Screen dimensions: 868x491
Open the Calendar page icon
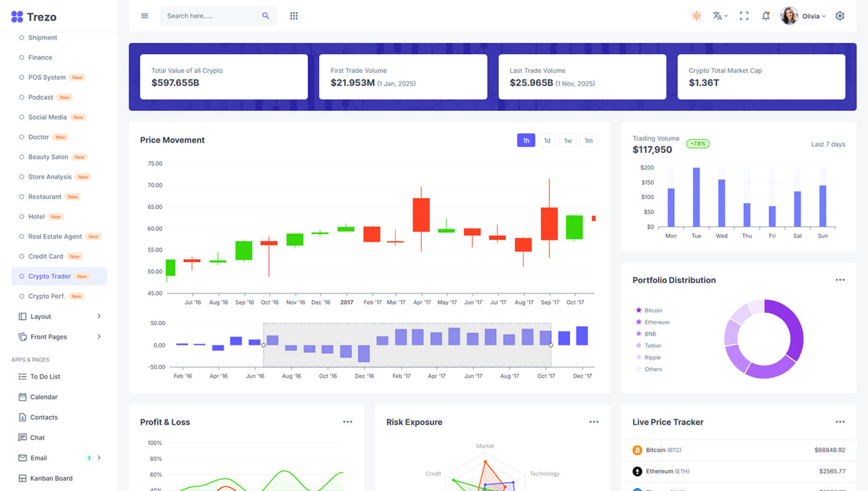pos(23,397)
